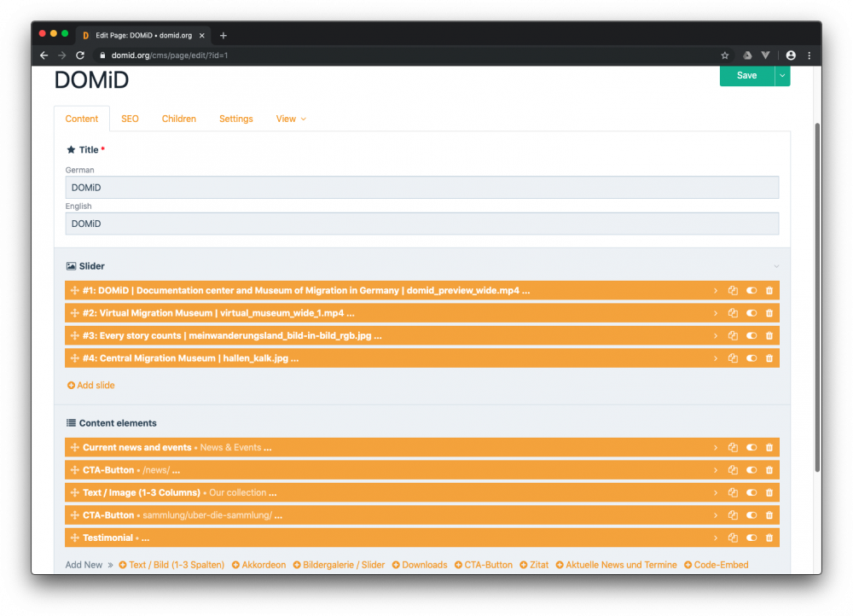This screenshot has height=616, width=853.
Task: Delete the Current news and events element
Action: (769, 447)
